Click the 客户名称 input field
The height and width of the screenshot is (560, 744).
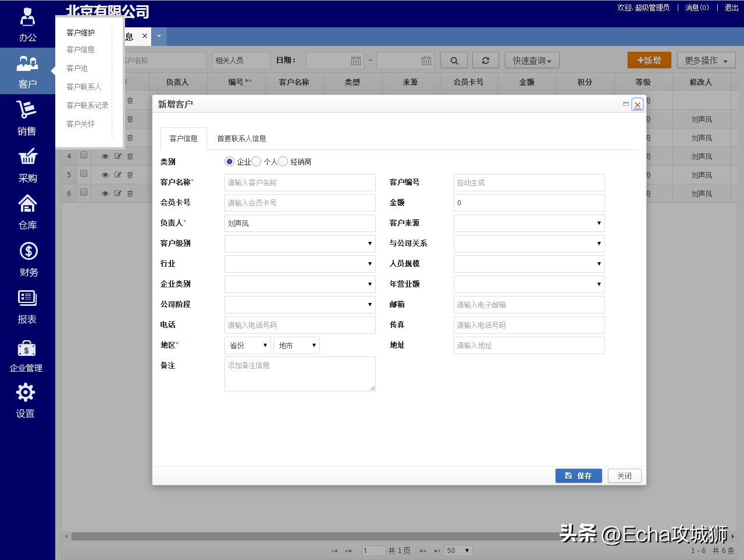300,182
